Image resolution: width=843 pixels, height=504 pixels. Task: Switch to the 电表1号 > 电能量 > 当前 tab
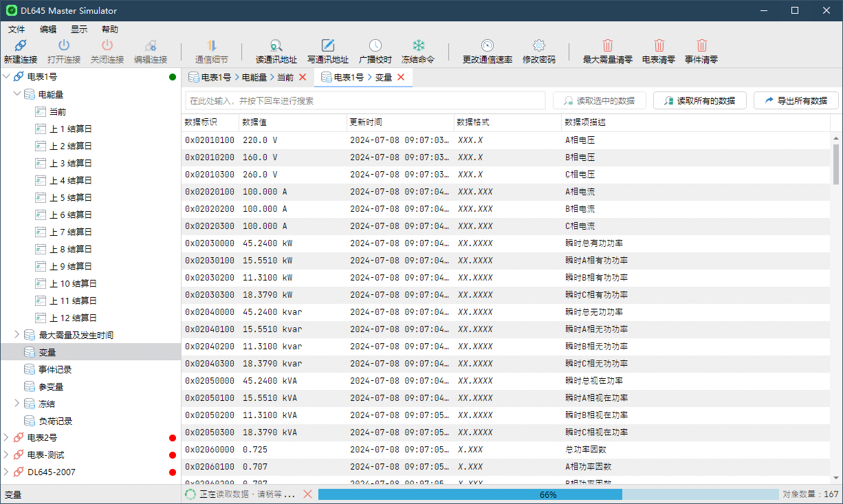tap(248, 77)
